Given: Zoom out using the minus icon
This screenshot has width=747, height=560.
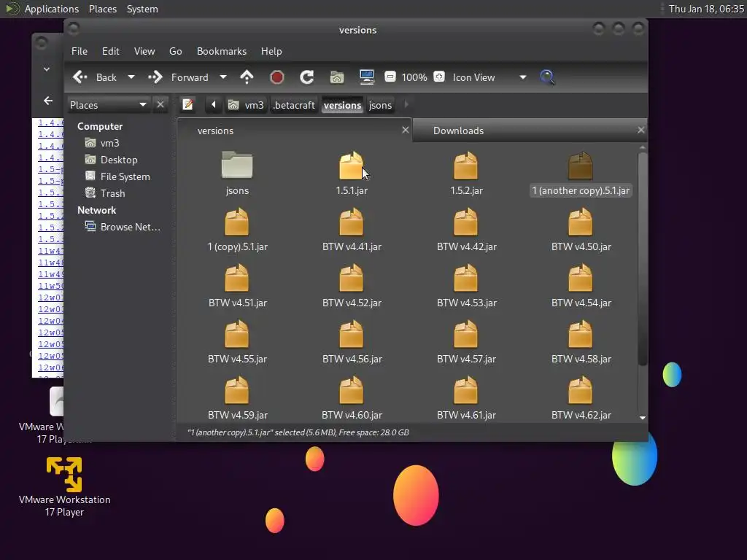Looking at the screenshot, I should coord(390,77).
